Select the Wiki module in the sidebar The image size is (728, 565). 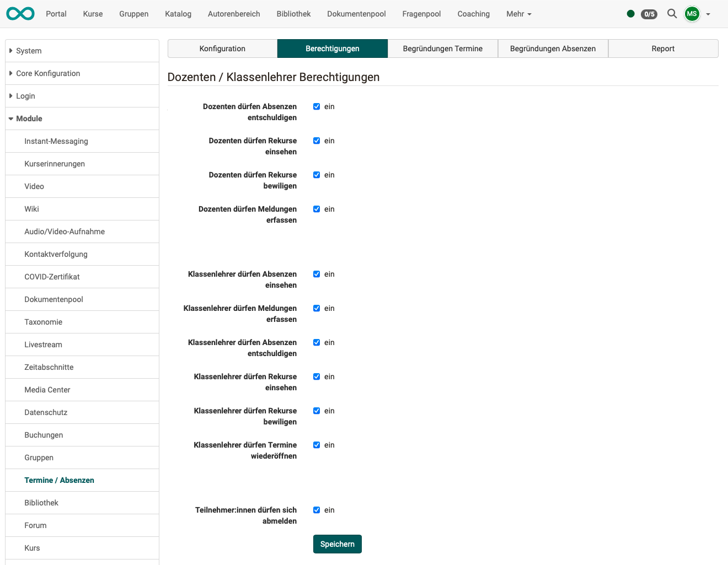coord(31,209)
